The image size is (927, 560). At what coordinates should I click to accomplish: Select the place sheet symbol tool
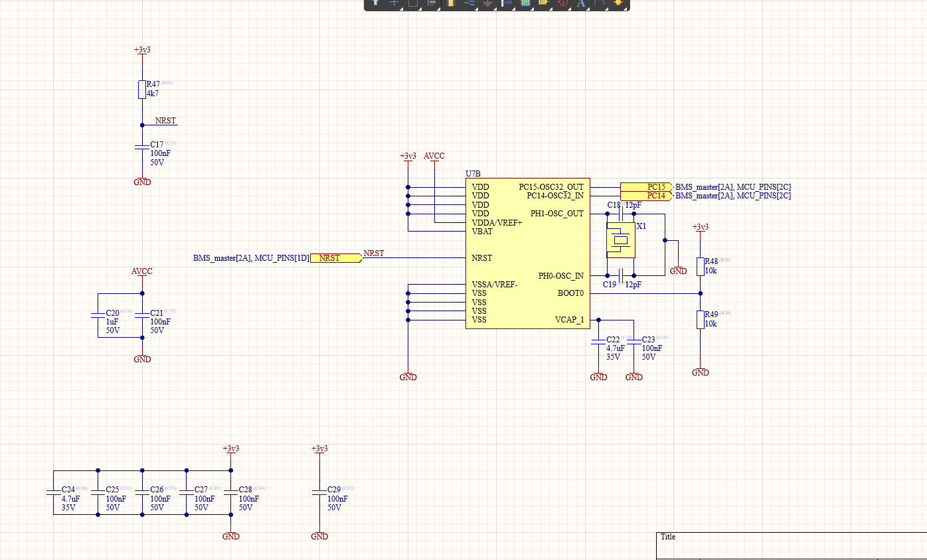click(x=525, y=5)
